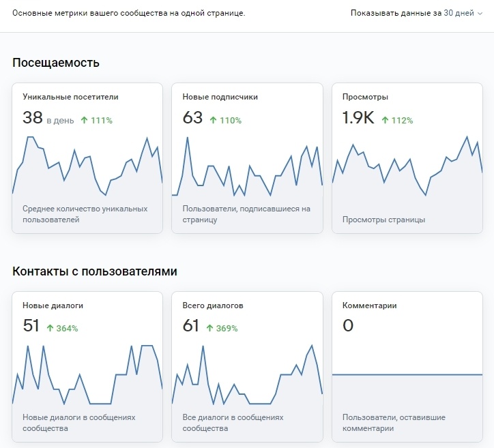
Task: Open the Новые подписчики card title
Action: coord(220,97)
